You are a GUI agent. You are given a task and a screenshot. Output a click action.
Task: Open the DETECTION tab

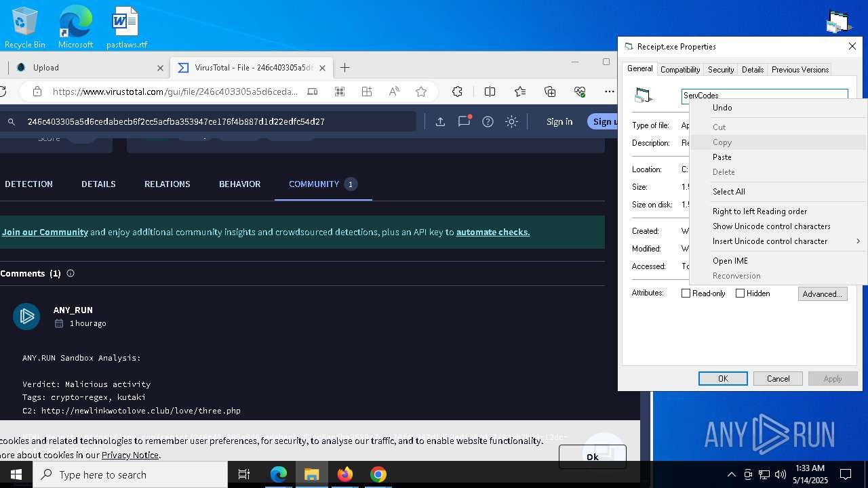[x=28, y=184]
